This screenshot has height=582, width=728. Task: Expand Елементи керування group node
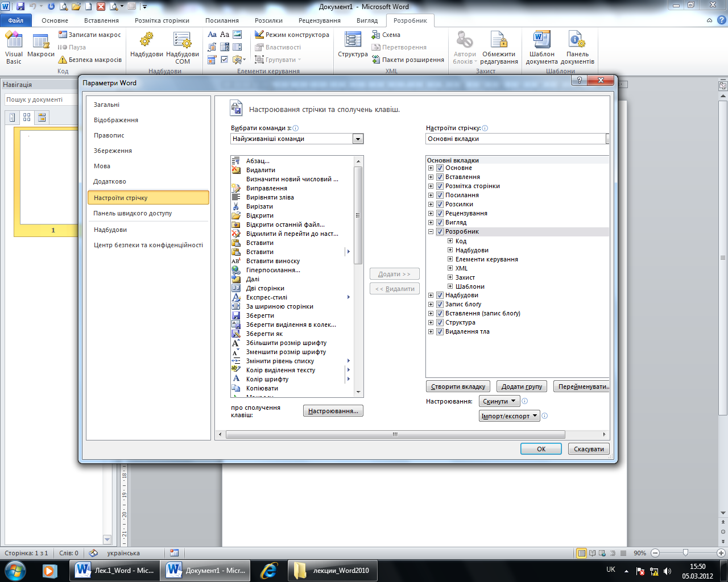tap(450, 259)
